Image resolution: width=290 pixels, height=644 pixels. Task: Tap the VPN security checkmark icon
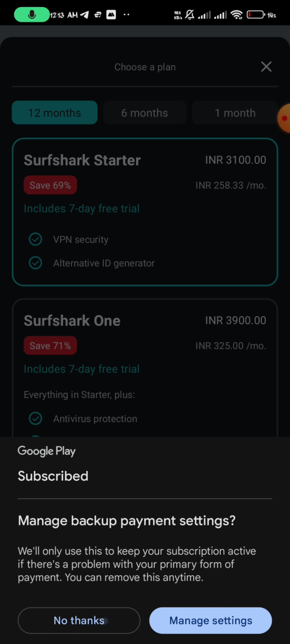point(35,239)
